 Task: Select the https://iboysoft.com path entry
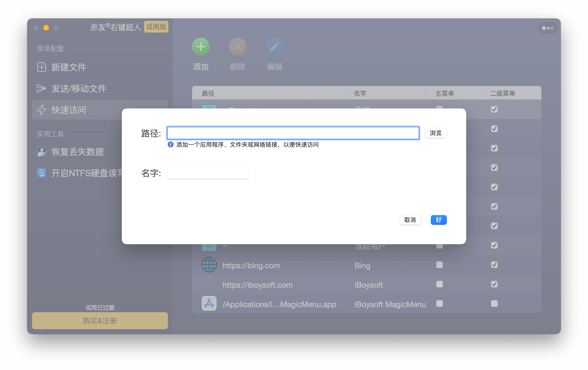tap(258, 285)
